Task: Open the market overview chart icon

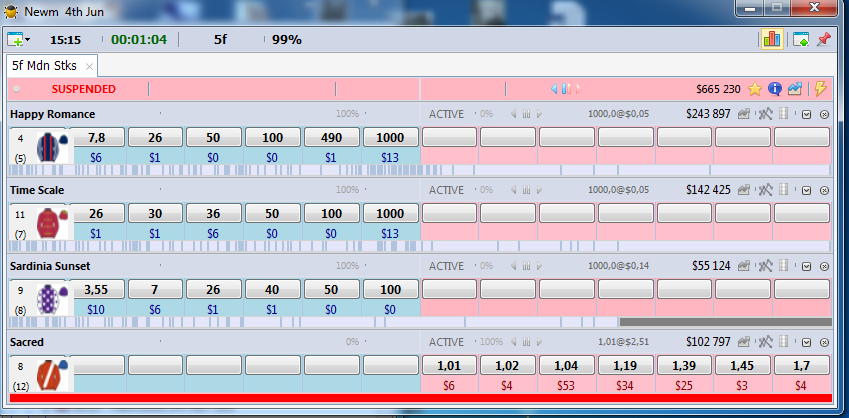Action: pyautogui.click(x=795, y=89)
